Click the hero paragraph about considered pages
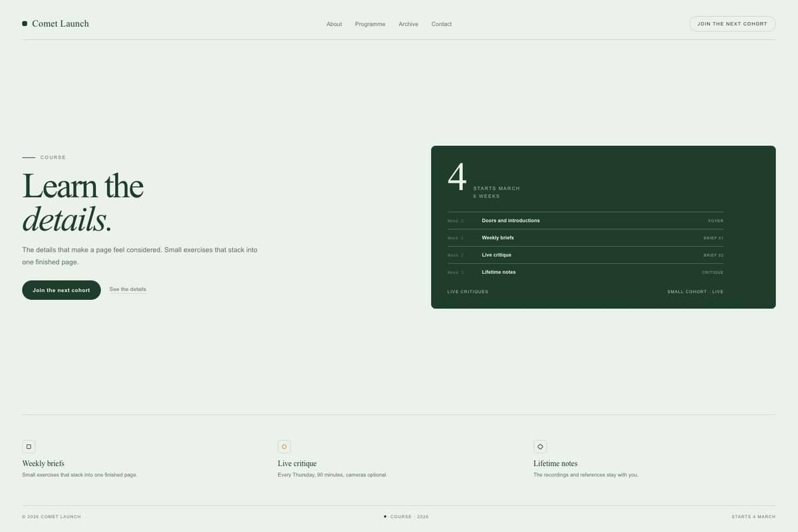Screen dimensions: 798x532 tap(140, 256)
